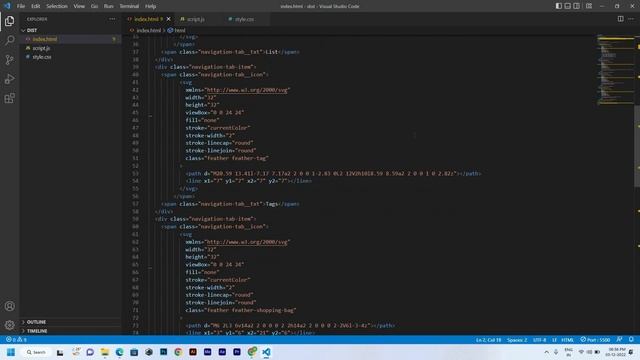Show hidden icons in system tray
This screenshot has height=360, width=640.
[547, 352]
